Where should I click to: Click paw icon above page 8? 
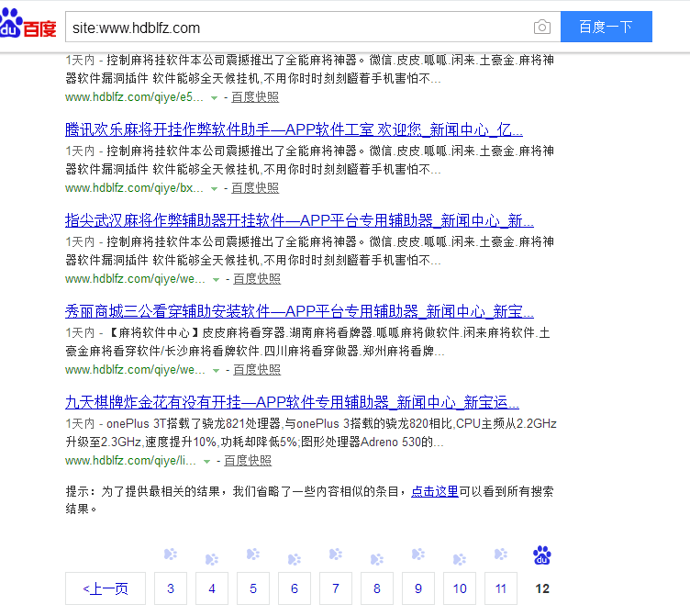377,559
